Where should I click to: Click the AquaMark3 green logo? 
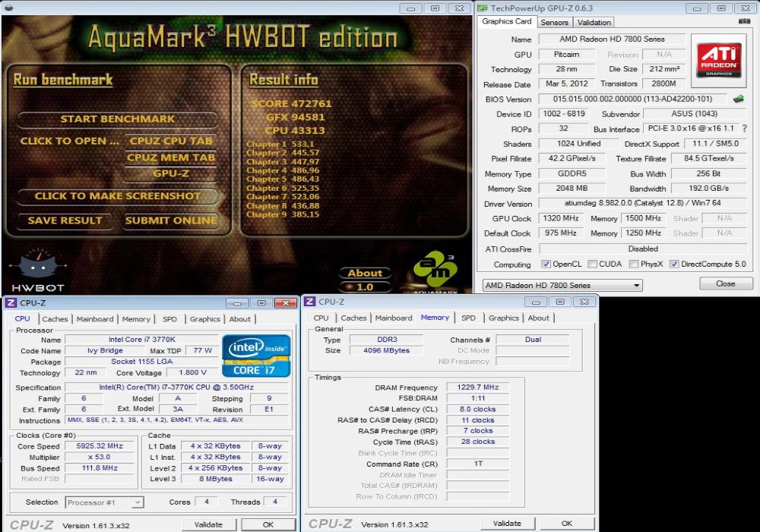[x=435, y=271]
